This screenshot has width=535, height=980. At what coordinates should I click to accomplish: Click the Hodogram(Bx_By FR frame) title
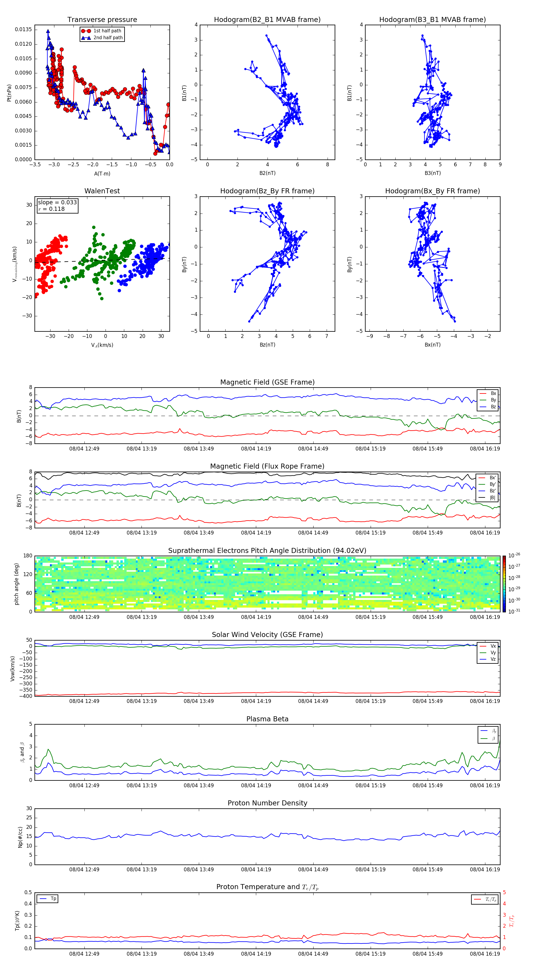click(x=432, y=191)
